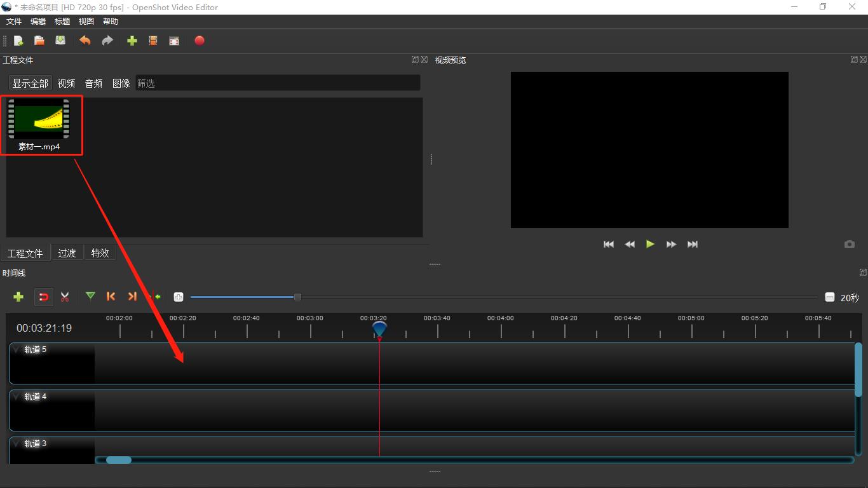868x488 pixels.
Task: Switch to the 特效 tab
Action: click(x=100, y=253)
